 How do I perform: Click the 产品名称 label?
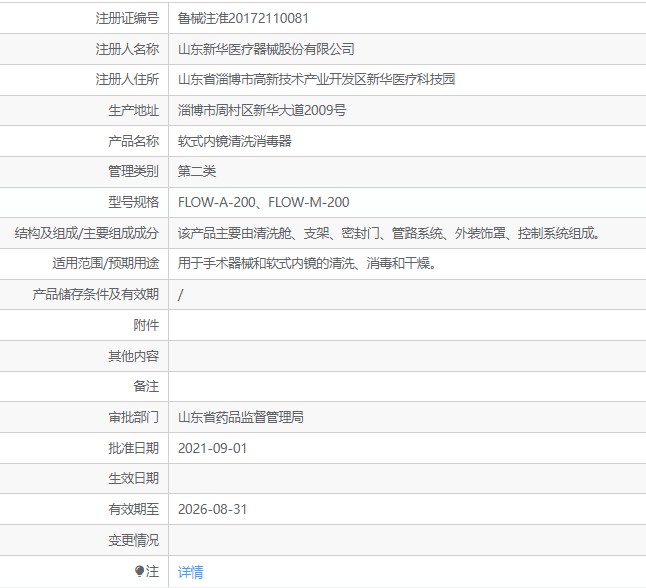[x=133, y=141]
